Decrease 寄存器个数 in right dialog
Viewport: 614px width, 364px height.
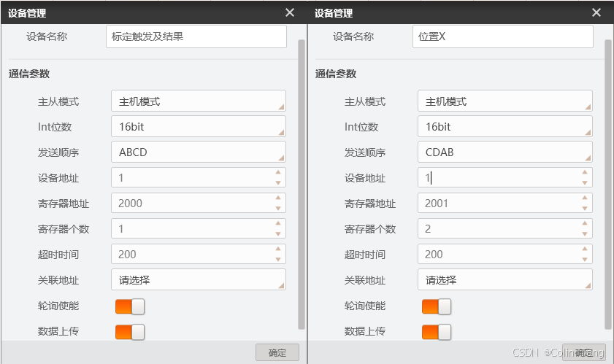pyautogui.click(x=585, y=233)
